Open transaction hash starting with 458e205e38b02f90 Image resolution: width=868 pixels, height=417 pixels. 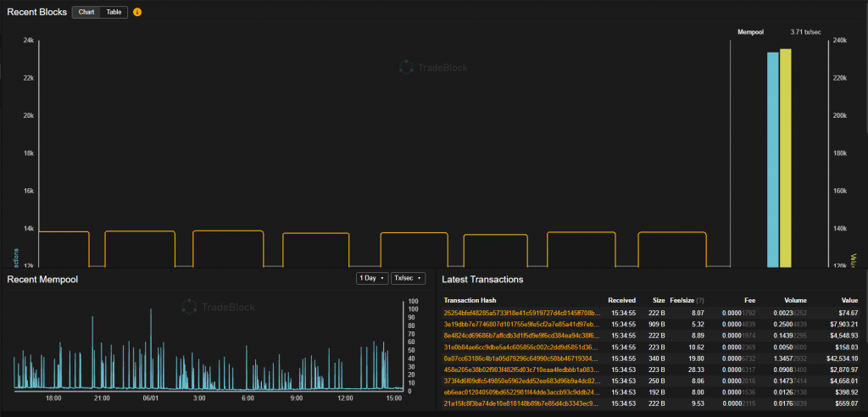[521, 370]
